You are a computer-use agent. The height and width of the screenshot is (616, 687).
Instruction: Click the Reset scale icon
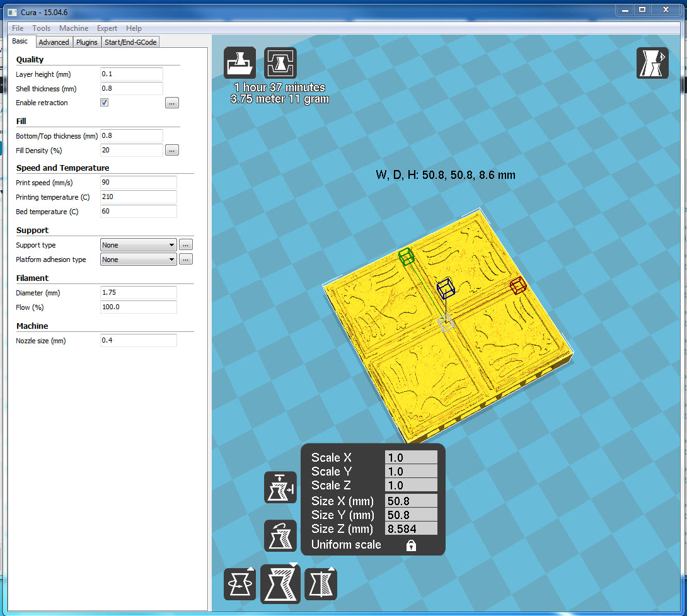point(280,535)
